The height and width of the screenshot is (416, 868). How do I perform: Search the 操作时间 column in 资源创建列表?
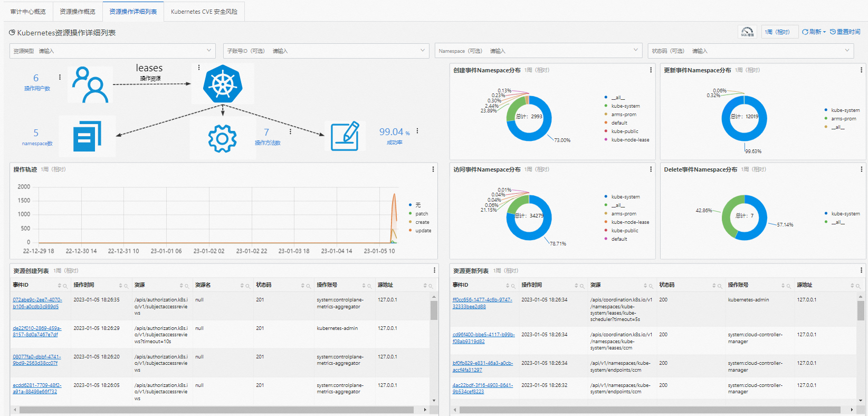[x=126, y=286]
